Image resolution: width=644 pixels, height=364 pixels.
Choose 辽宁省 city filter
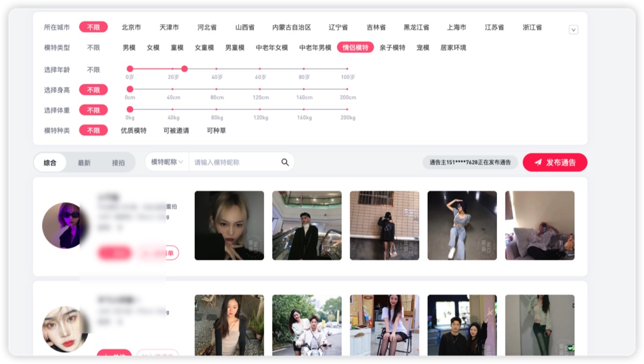click(338, 27)
